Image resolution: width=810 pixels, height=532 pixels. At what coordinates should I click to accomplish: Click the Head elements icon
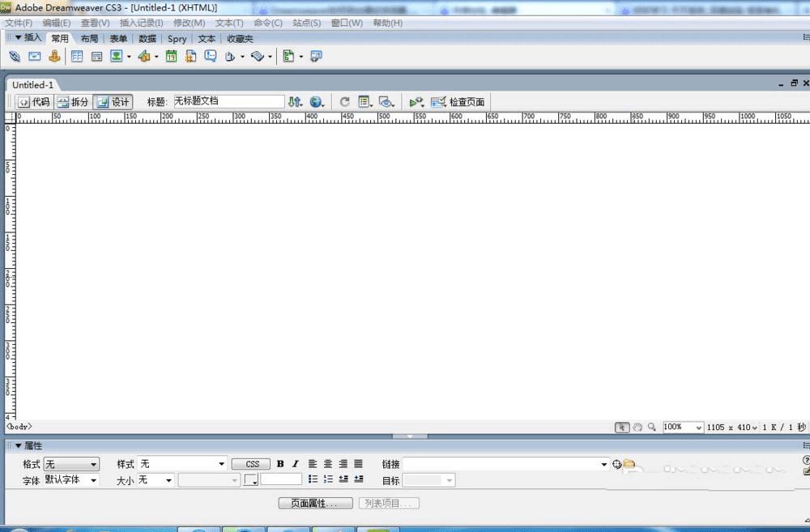[x=230, y=57]
